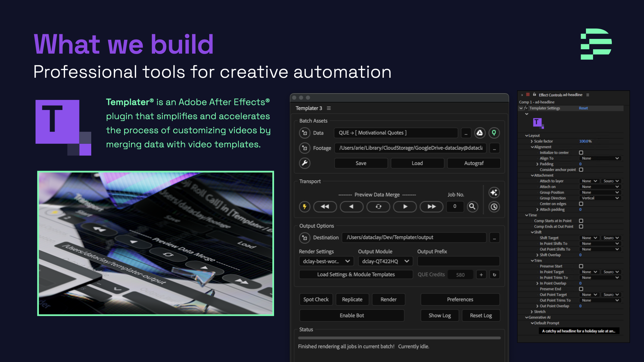644x362 pixels.
Task: Click the Output Prefix input field
Action: click(x=459, y=261)
